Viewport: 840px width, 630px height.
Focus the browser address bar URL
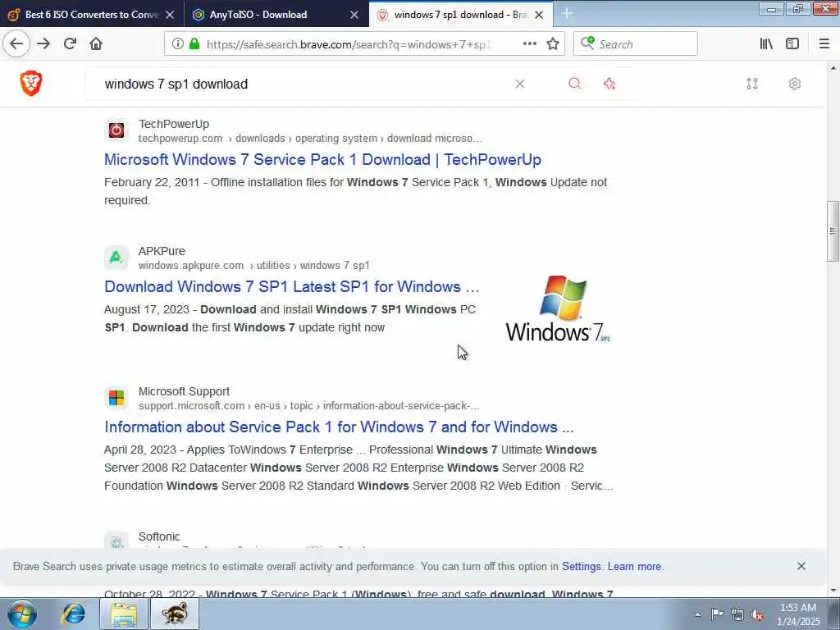click(x=348, y=44)
